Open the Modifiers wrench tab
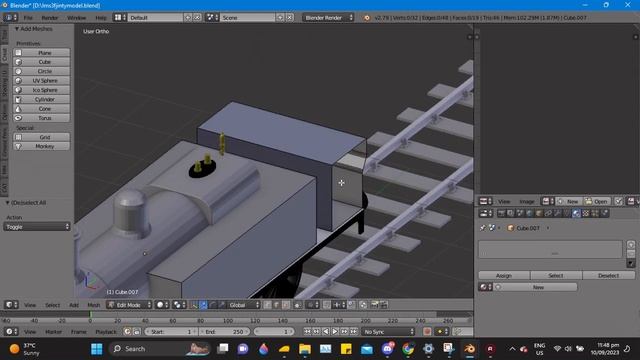Image resolution: width=640 pixels, height=360 pixels. click(557, 213)
